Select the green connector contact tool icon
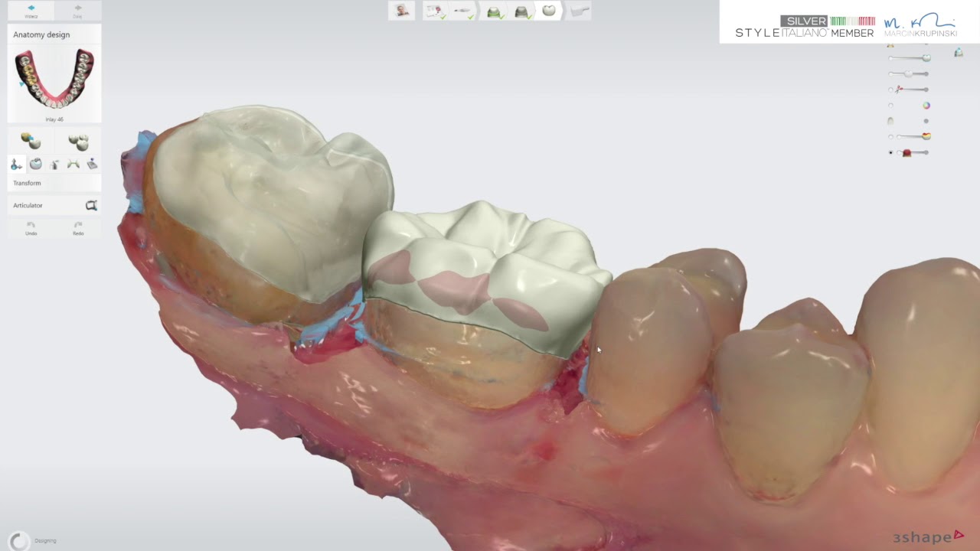The image size is (980, 551). (x=73, y=164)
